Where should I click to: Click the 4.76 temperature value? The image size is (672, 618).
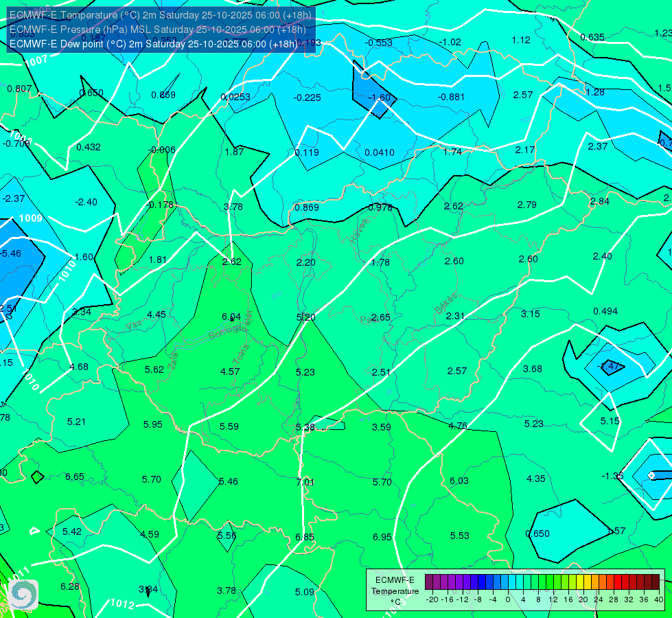(458, 426)
